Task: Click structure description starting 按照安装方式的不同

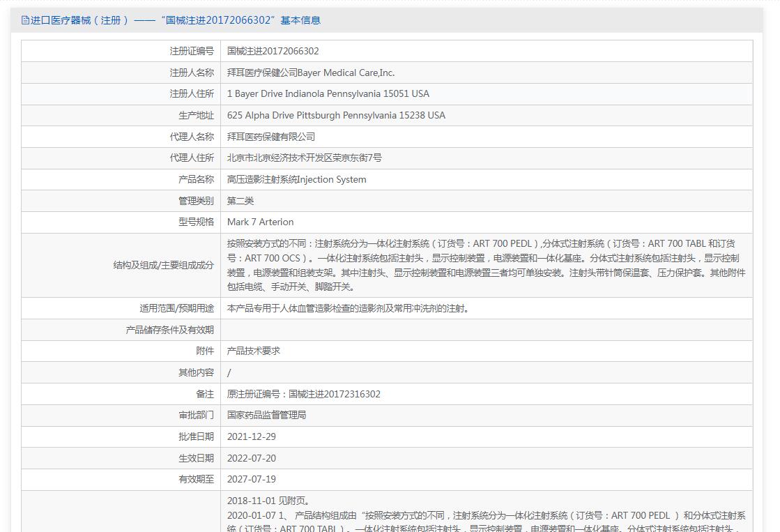Action: point(486,265)
